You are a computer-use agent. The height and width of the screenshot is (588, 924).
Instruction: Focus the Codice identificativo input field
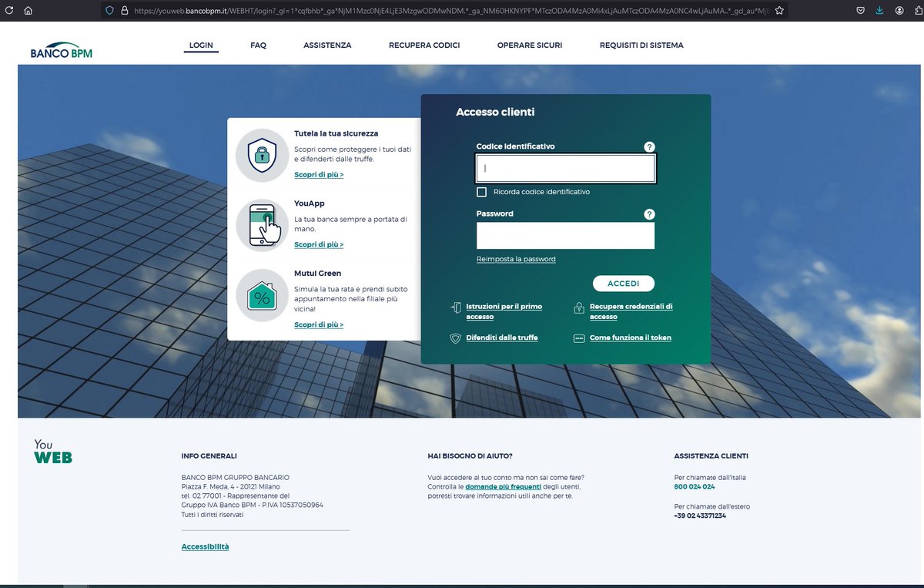pos(566,169)
